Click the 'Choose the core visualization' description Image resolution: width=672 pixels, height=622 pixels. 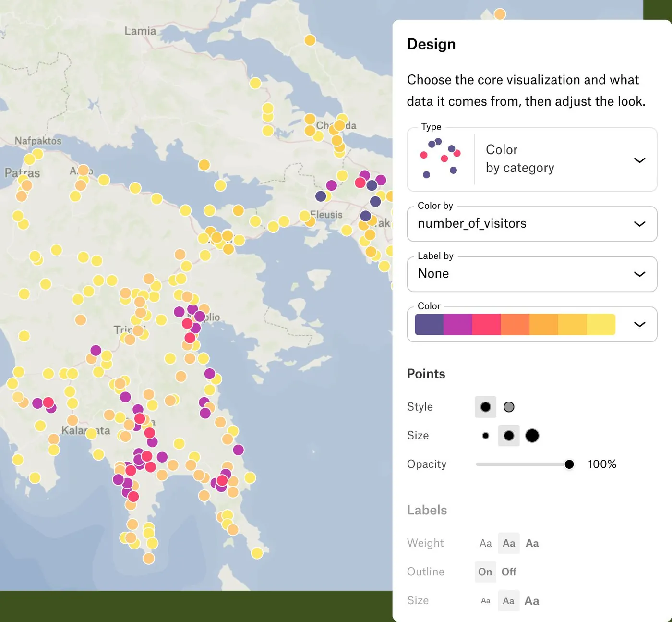(x=527, y=90)
